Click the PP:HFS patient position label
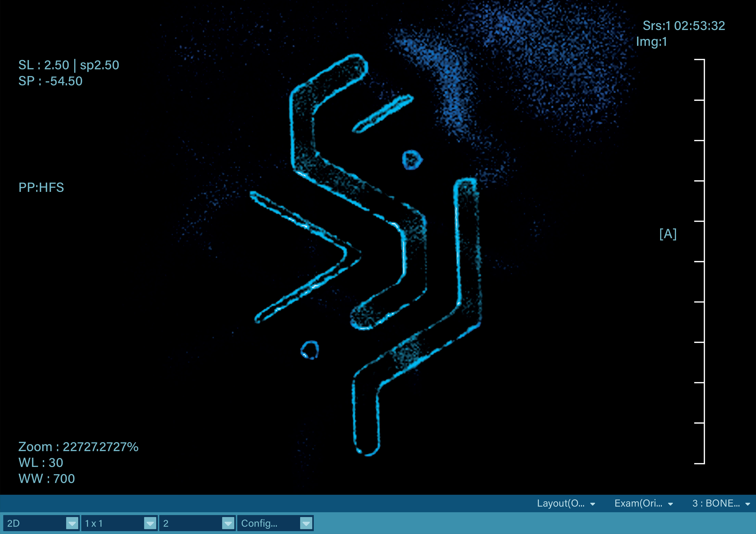This screenshot has height=534, width=756. 41,188
